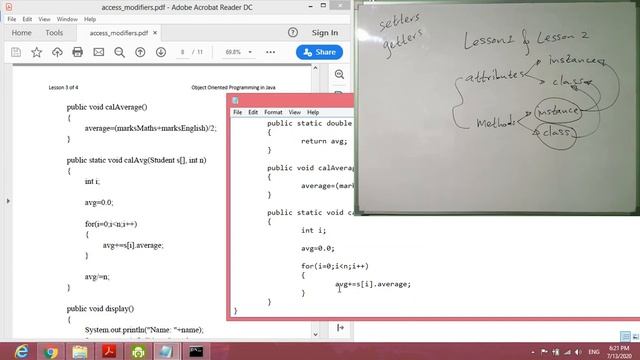The height and width of the screenshot is (360, 640).
Task: Click 'Object Oriented Programming in Java' header
Action: tap(233, 87)
